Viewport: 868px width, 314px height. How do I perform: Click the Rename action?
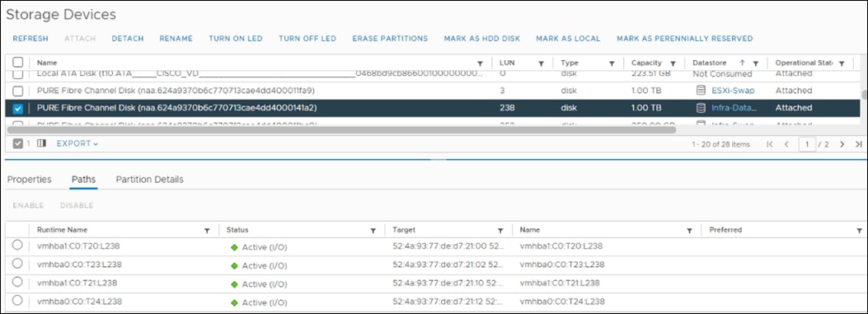click(176, 39)
